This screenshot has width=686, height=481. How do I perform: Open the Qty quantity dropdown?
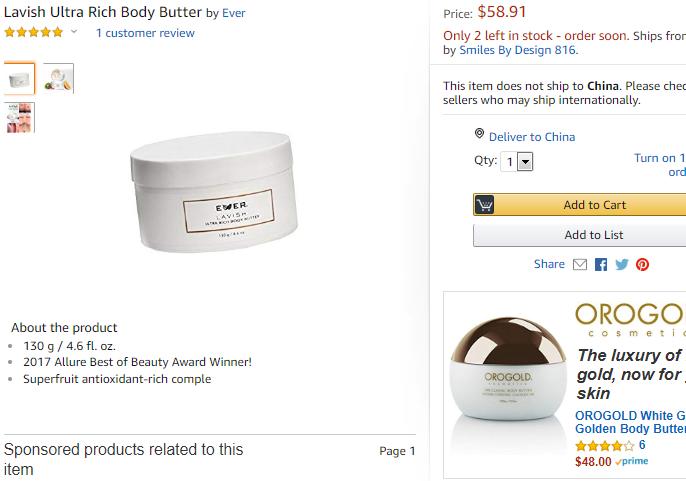[x=518, y=162]
